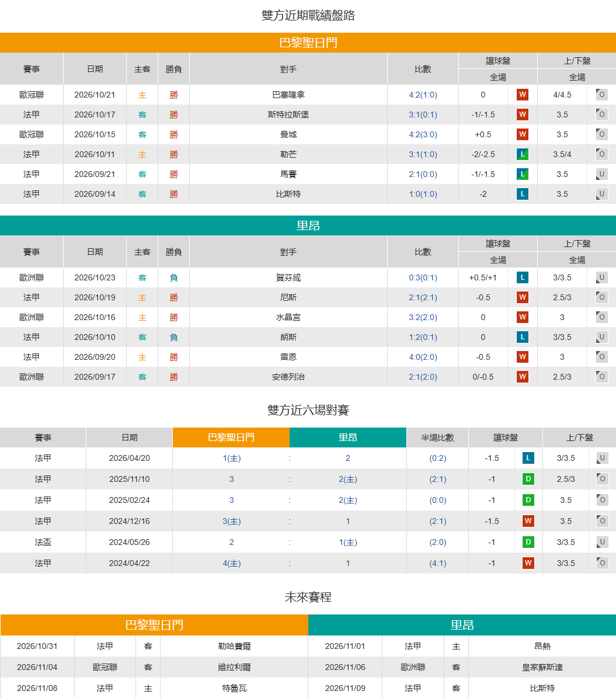This screenshot has height=698, width=616.
Task: Click the (0:2) half-time score for 2026/04/20
Action: point(437,458)
